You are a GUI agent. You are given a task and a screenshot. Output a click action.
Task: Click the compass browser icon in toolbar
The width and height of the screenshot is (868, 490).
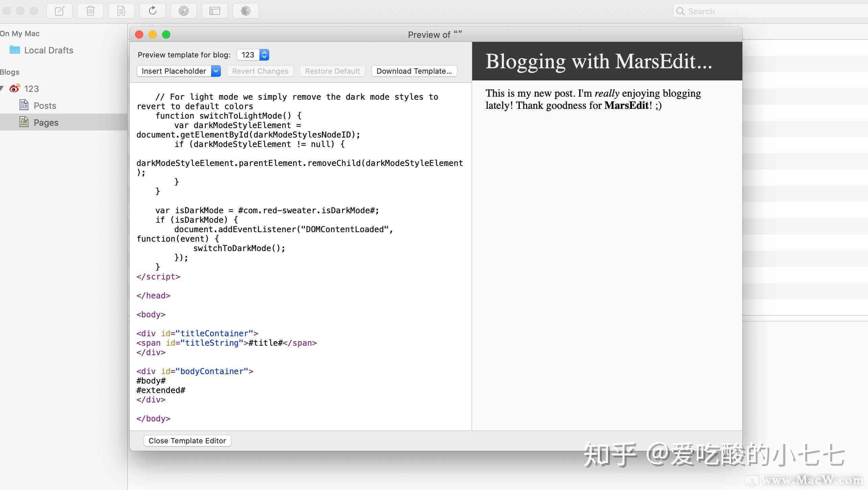[184, 11]
